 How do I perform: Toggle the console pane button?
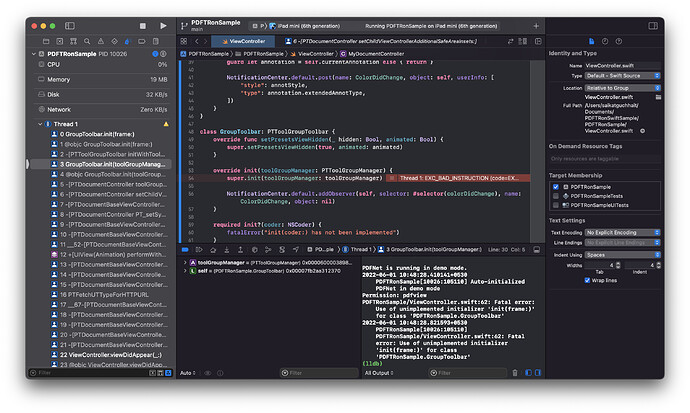[538, 373]
